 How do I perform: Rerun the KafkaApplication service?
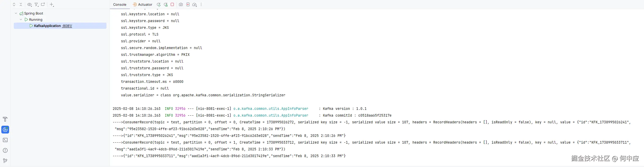pos(158,4)
